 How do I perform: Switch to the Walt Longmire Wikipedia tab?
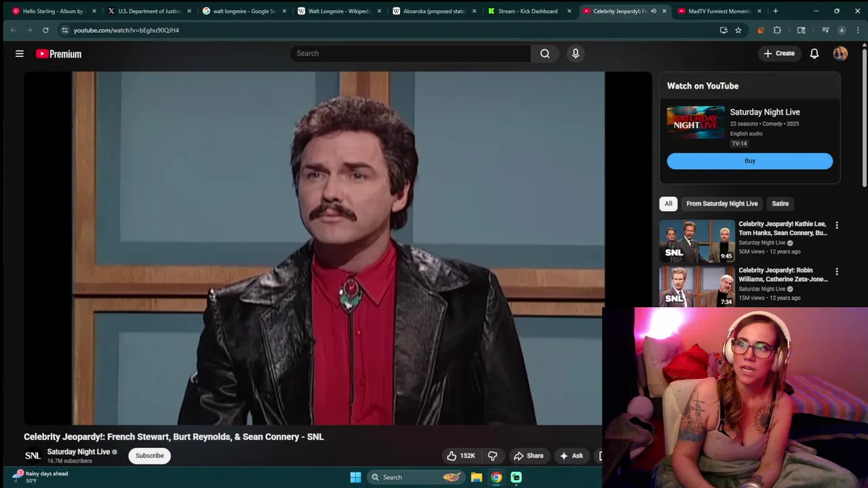pyautogui.click(x=338, y=11)
